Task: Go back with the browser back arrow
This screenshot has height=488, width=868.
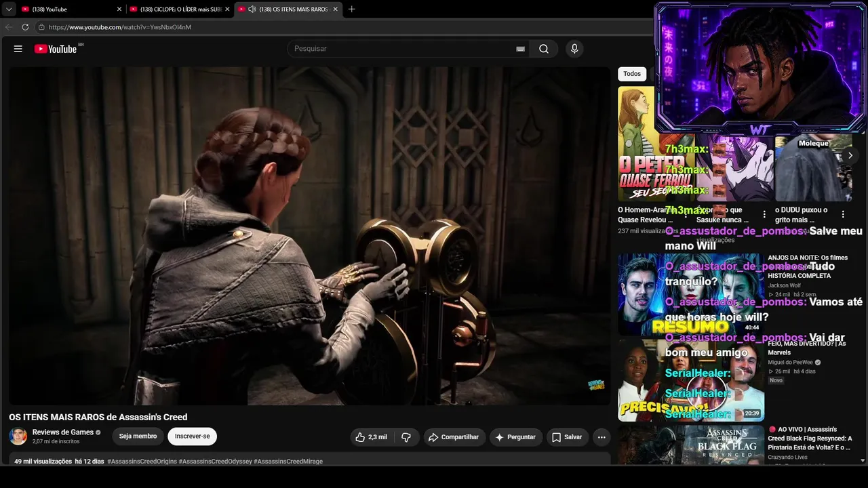Action: pyautogui.click(x=9, y=27)
